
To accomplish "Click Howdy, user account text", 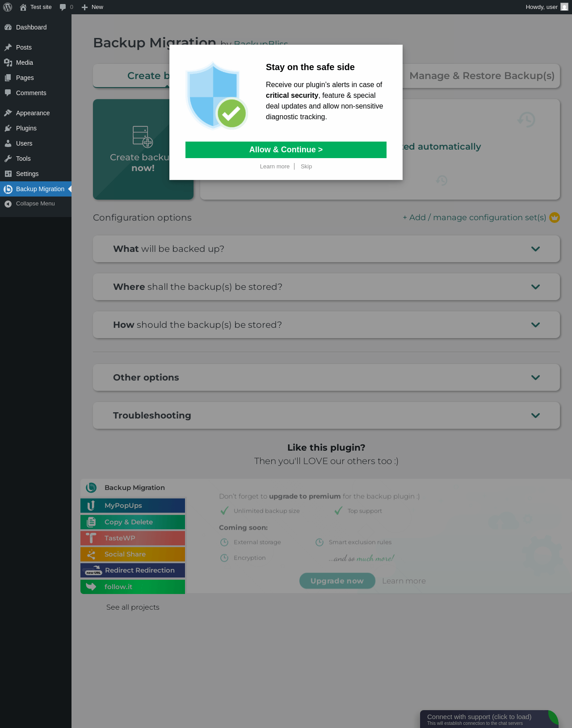I will 542,7.
